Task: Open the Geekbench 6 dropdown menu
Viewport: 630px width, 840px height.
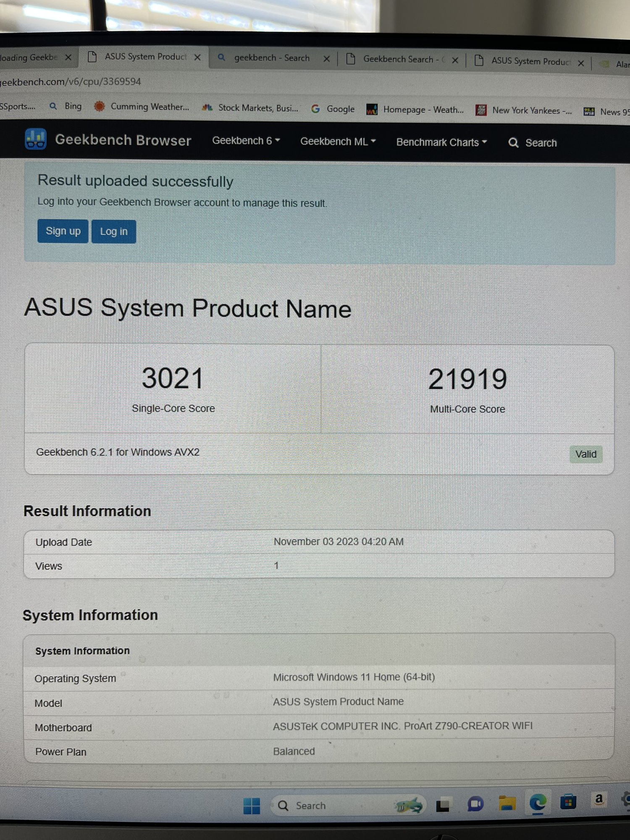Action: 246,141
